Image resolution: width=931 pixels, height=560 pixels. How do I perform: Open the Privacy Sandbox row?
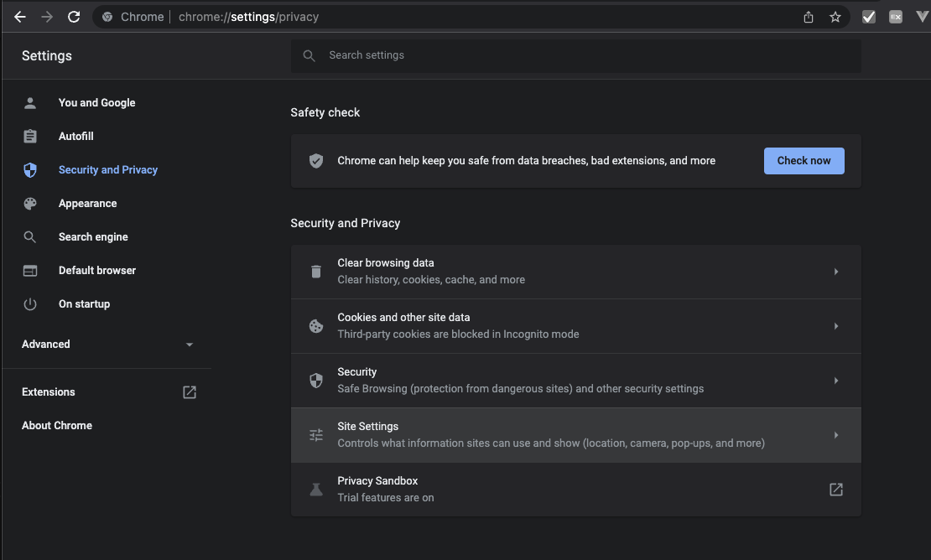tap(576, 490)
